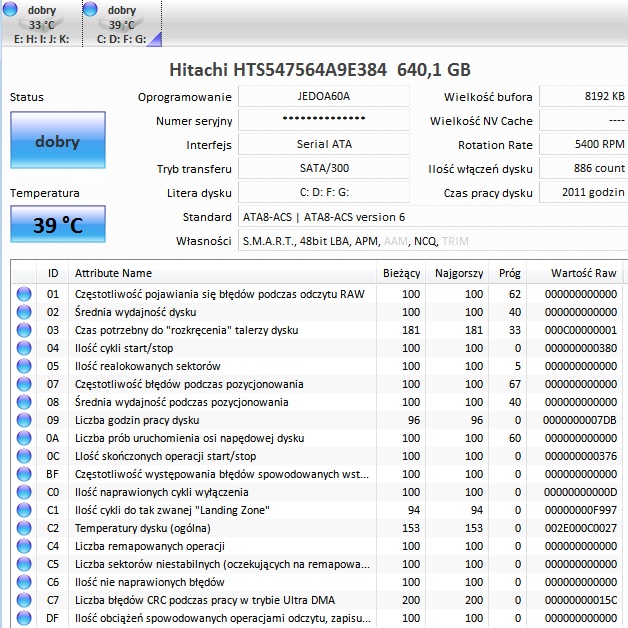Click status icon of attribute 09
The width and height of the screenshot is (628, 628).
click(24, 420)
